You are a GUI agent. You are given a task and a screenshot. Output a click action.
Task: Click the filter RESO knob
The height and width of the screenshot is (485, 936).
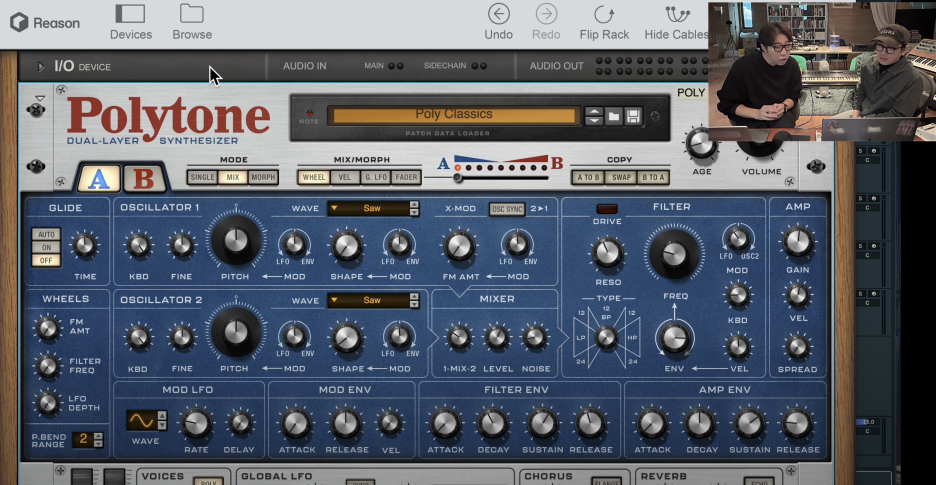point(608,253)
